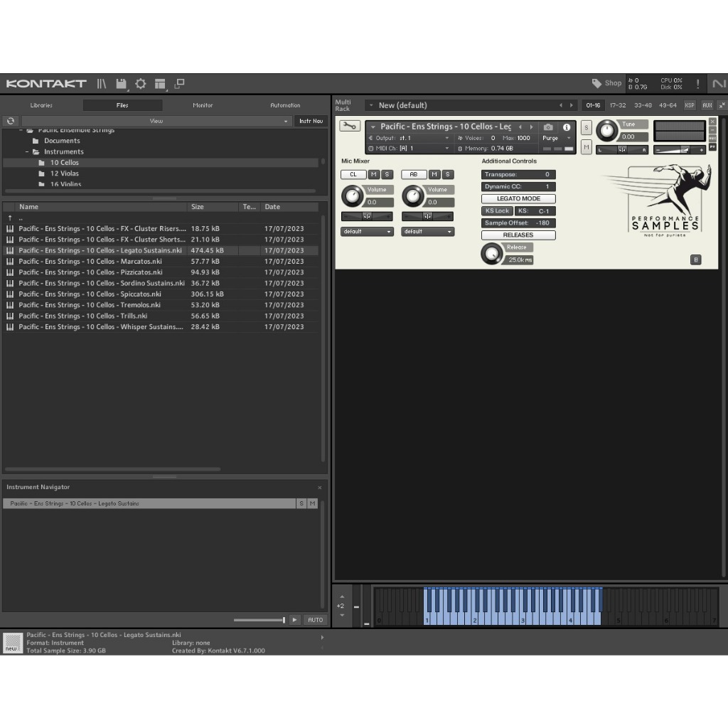The height and width of the screenshot is (728, 728).
Task: Click the minimize view icon in toolbar
Action: click(x=179, y=84)
